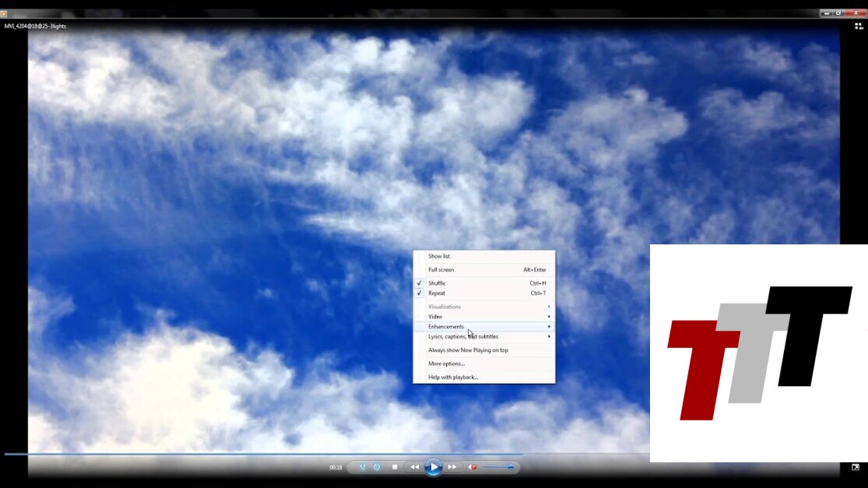The height and width of the screenshot is (488, 868).
Task: Click the Next/fast-forward button
Action: (x=452, y=467)
